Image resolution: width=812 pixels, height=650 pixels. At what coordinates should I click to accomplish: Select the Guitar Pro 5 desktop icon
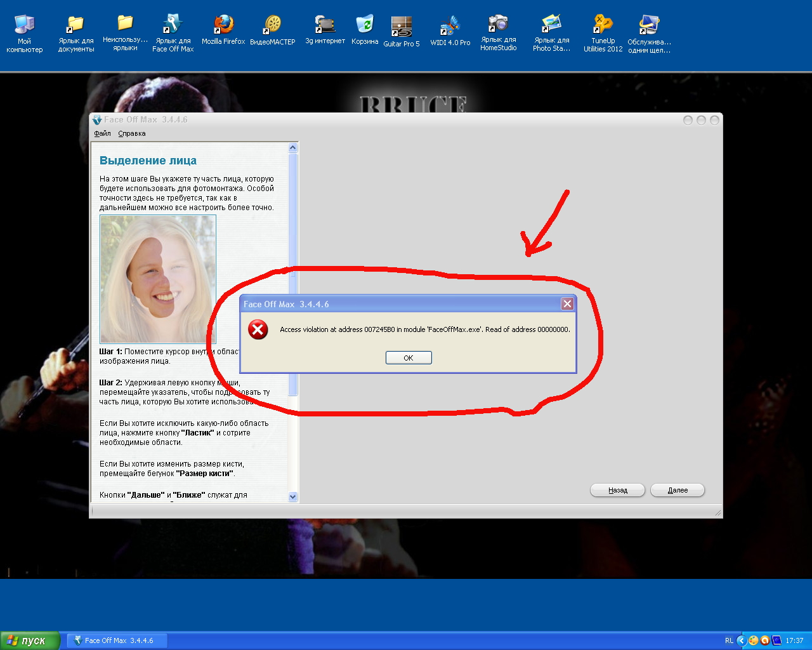click(x=402, y=31)
